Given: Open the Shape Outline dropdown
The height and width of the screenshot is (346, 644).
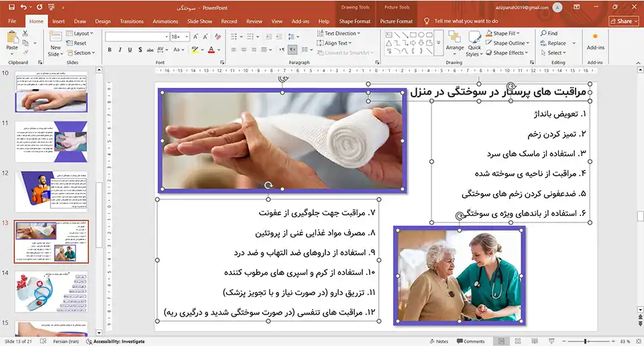Looking at the screenshot, I should tap(508, 43).
